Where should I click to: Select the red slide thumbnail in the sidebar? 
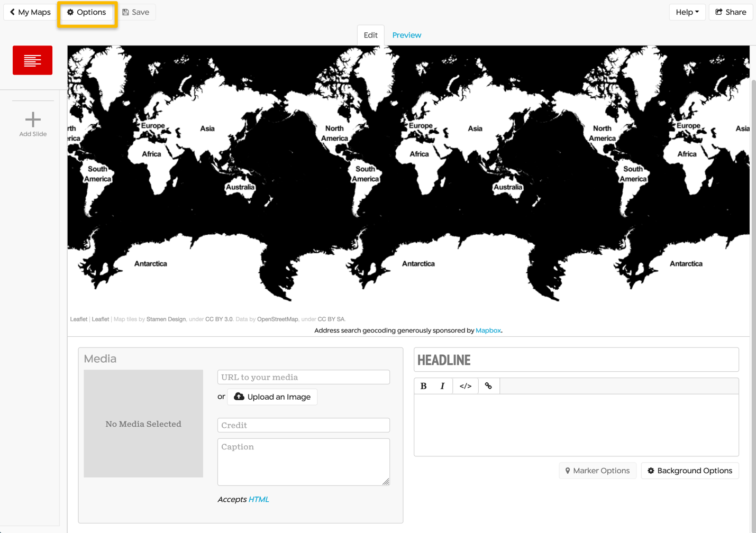(x=32, y=60)
